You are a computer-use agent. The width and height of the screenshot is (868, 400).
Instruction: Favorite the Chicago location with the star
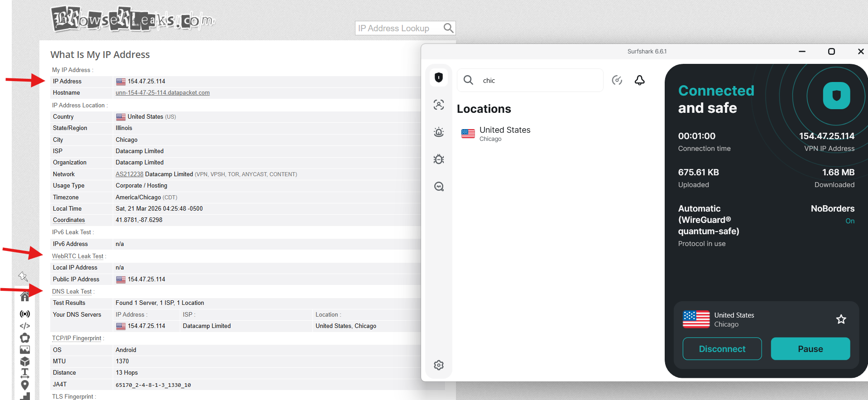pos(841,319)
